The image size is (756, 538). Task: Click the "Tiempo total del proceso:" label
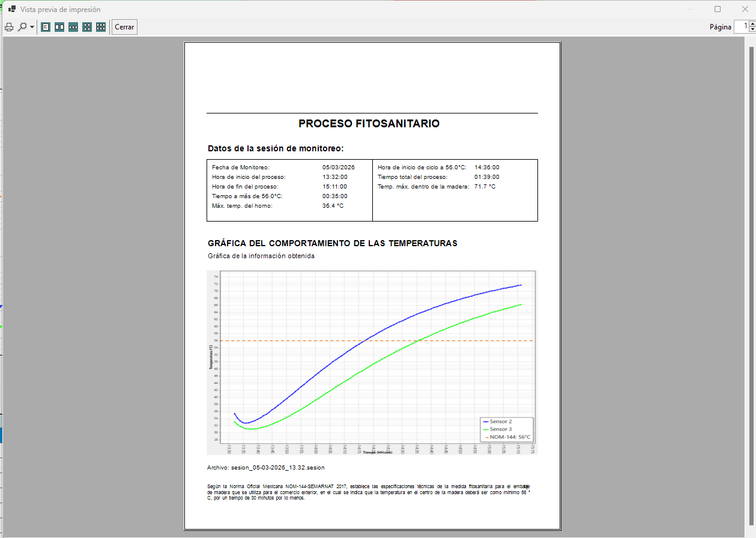click(413, 177)
